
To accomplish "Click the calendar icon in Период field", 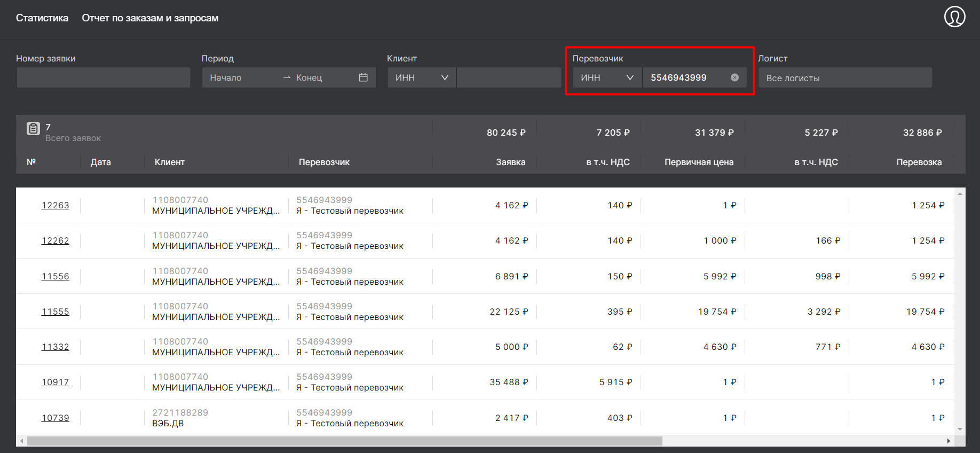I will pos(363,77).
